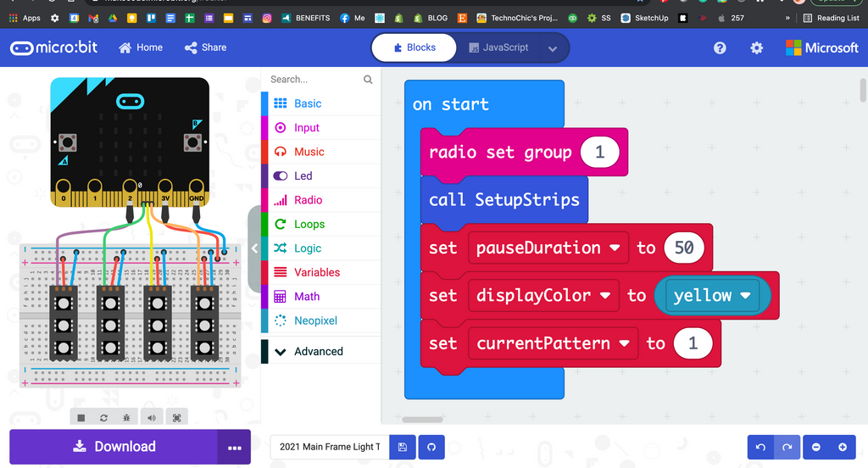Undo the last block change
868x468 pixels.
pos(760,447)
